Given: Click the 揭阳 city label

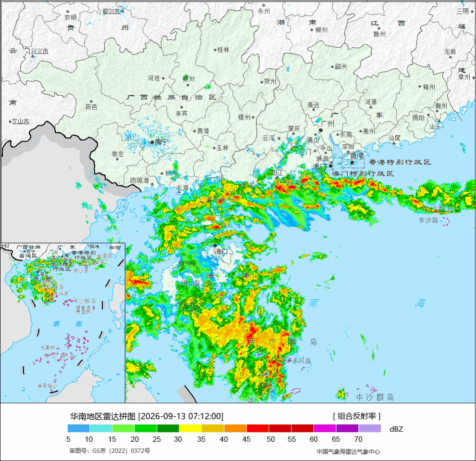Looking at the screenshot, I should 418,117.
